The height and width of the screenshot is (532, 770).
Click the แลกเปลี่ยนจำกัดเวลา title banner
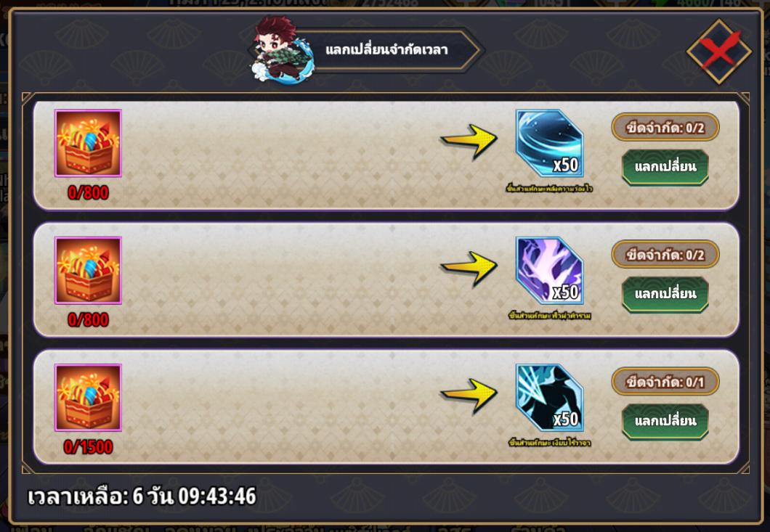coord(388,49)
